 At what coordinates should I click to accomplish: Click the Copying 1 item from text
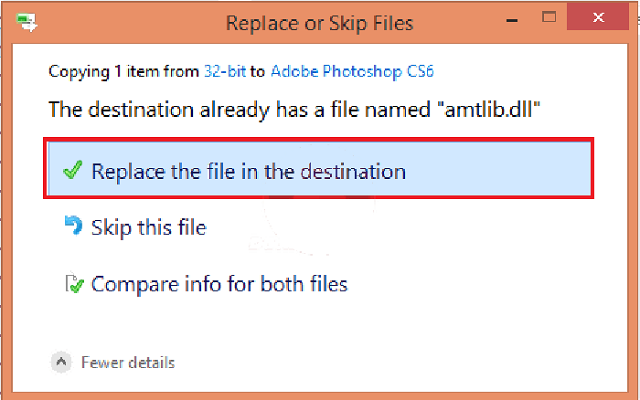point(124,72)
